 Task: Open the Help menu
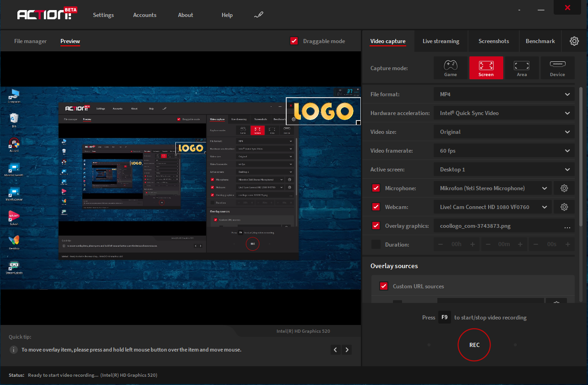pos(227,15)
